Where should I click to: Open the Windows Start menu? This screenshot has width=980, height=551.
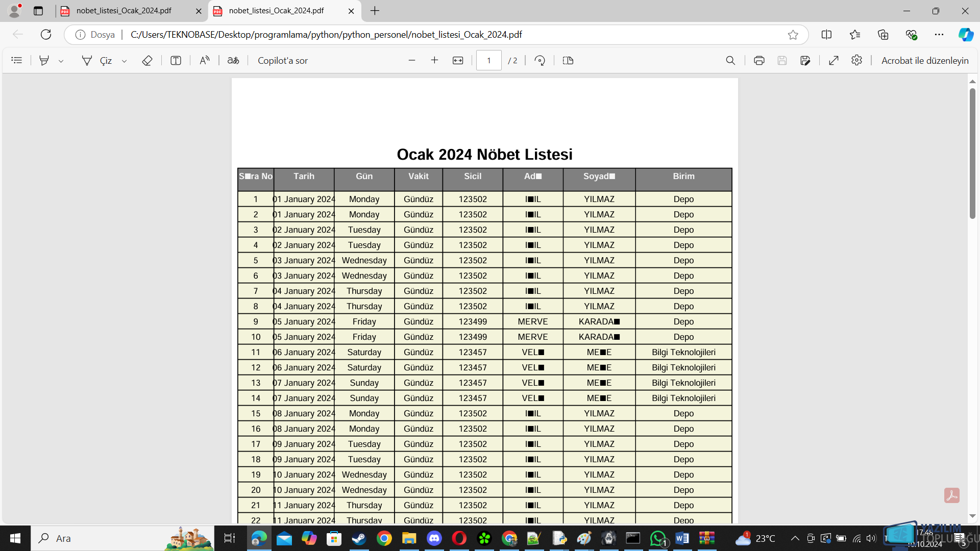point(15,538)
